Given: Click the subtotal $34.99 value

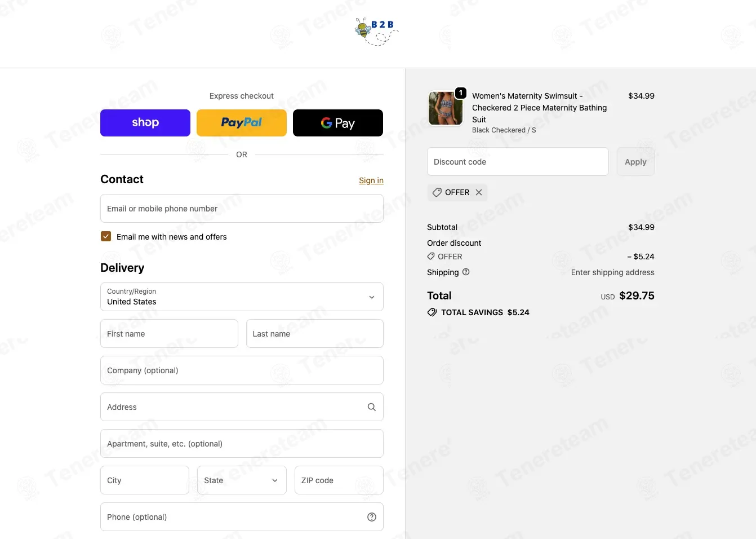Looking at the screenshot, I should click(x=641, y=227).
